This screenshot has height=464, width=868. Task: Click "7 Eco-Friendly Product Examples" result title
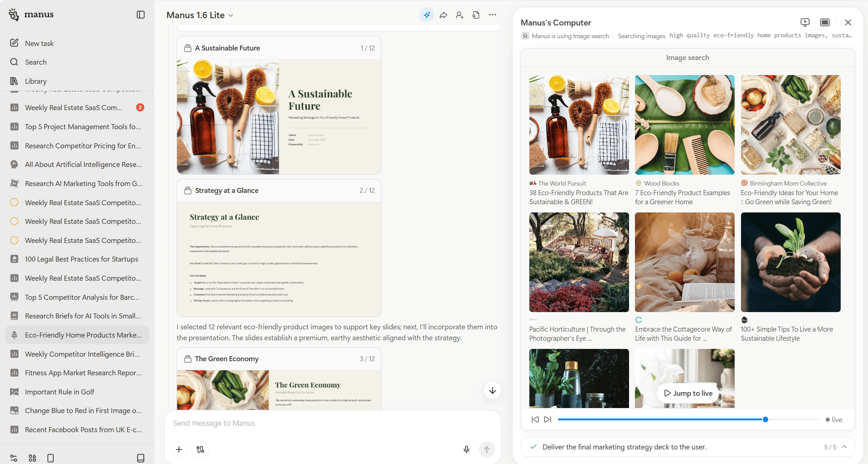coord(683,197)
